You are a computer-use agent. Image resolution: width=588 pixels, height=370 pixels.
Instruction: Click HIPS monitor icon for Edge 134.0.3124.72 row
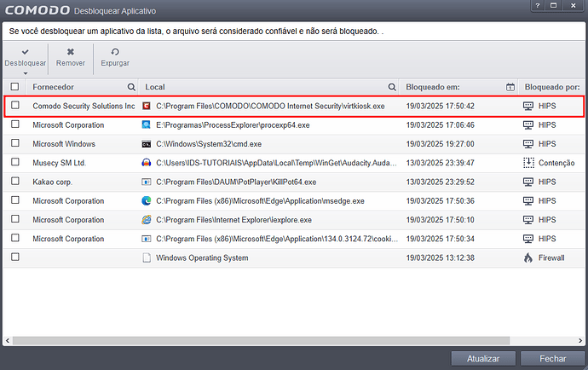point(528,239)
